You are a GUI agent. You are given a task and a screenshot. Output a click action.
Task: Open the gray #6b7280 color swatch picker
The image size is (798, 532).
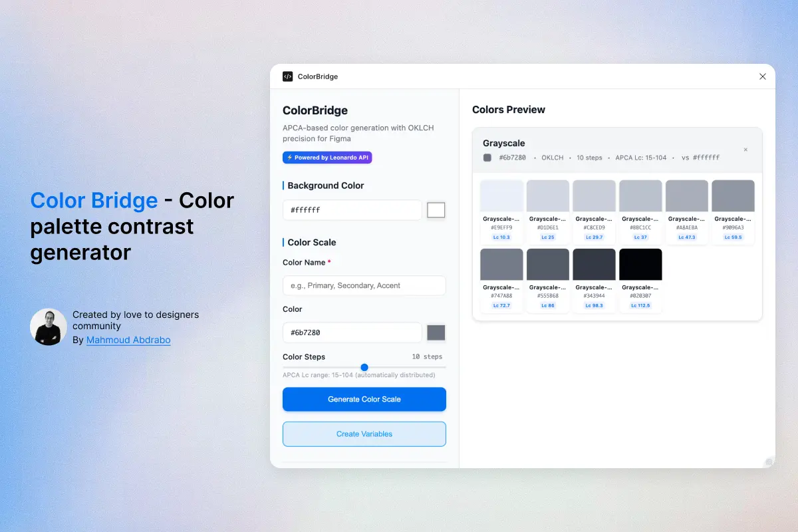[436, 332]
